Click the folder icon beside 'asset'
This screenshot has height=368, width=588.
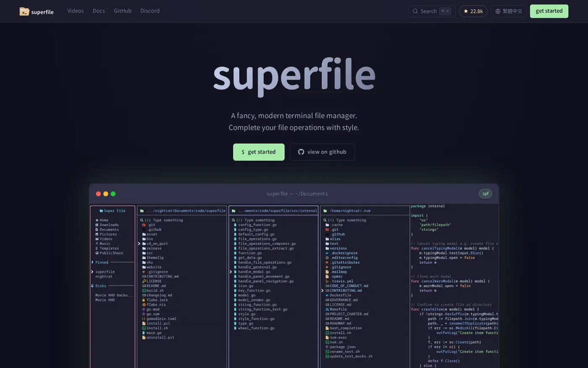(144, 234)
